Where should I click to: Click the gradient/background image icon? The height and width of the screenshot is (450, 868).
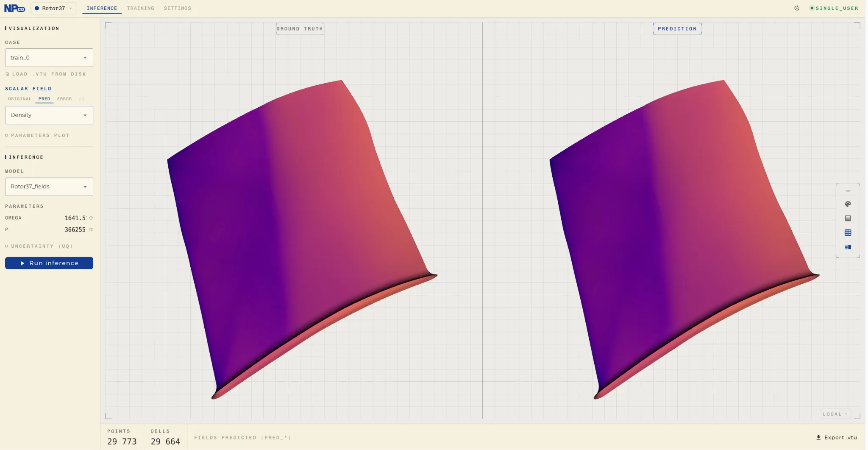[848, 218]
